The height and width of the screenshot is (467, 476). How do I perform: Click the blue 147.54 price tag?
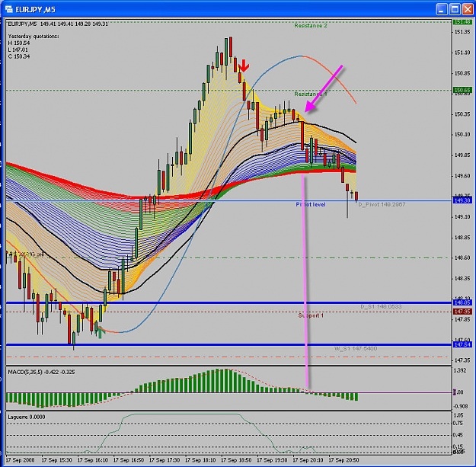tap(462, 344)
